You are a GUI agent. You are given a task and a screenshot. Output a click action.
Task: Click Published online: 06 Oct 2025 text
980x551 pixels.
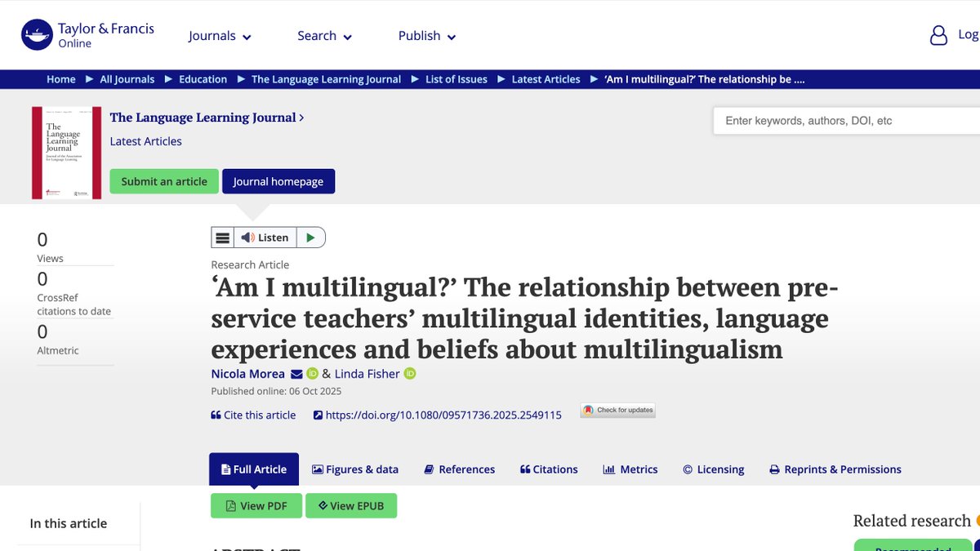point(276,391)
